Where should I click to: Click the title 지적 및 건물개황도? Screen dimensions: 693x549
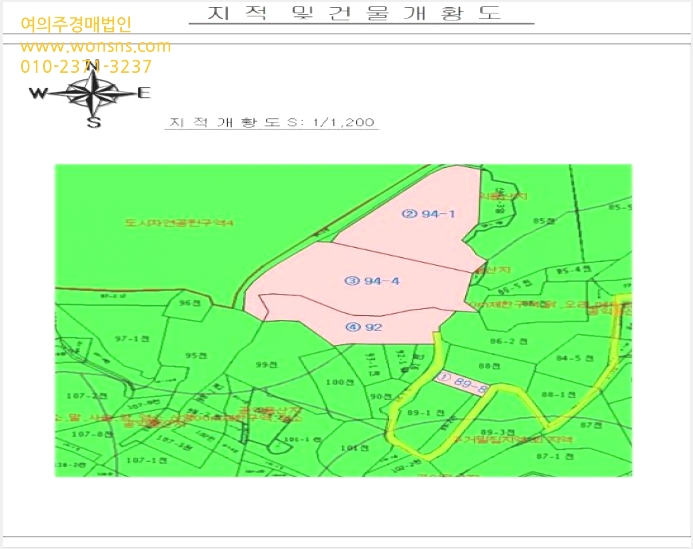click(355, 13)
